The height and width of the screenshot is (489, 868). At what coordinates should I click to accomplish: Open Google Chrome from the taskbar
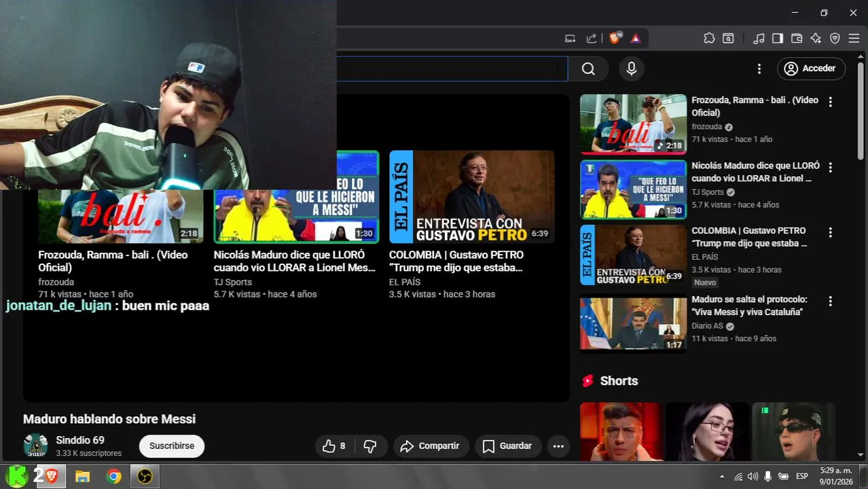(x=113, y=476)
